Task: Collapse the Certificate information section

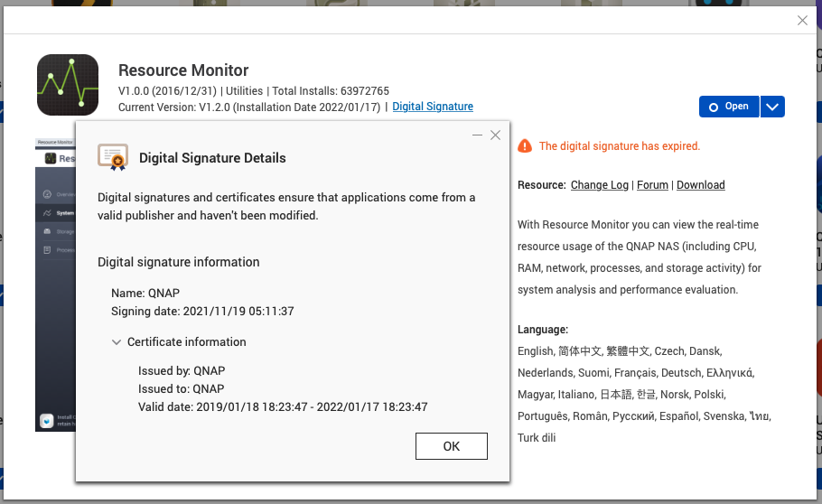Action: point(117,342)
